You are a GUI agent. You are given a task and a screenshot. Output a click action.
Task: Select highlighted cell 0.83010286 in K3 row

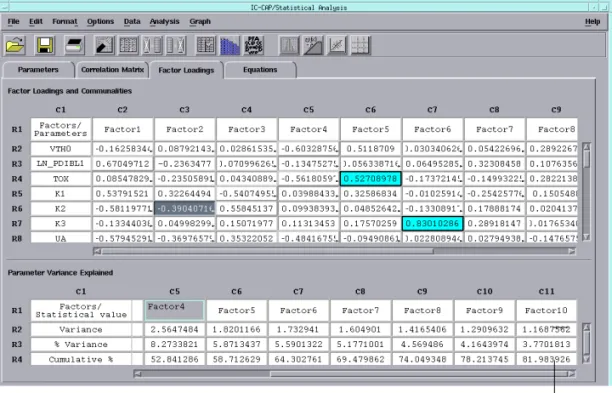(432, 224)
